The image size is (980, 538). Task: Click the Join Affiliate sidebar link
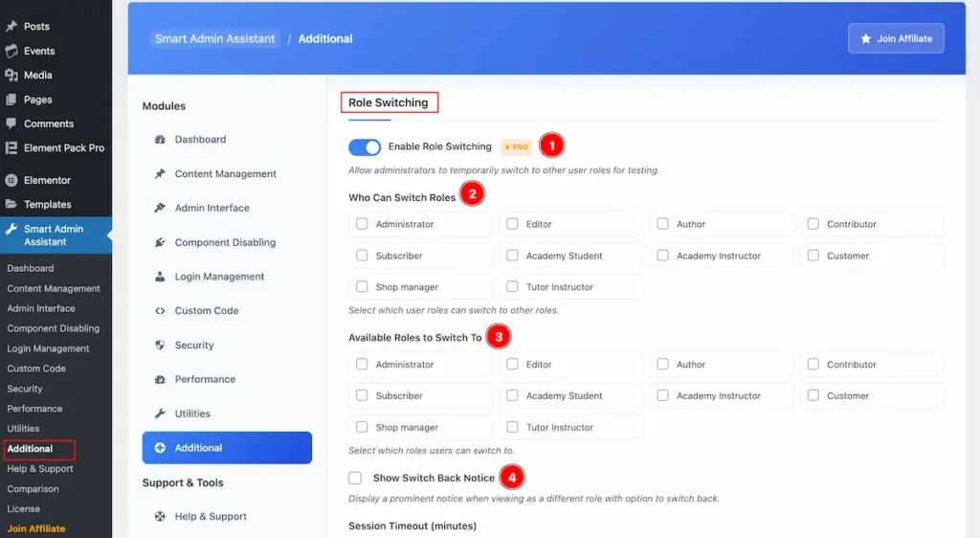coord(36,528)
